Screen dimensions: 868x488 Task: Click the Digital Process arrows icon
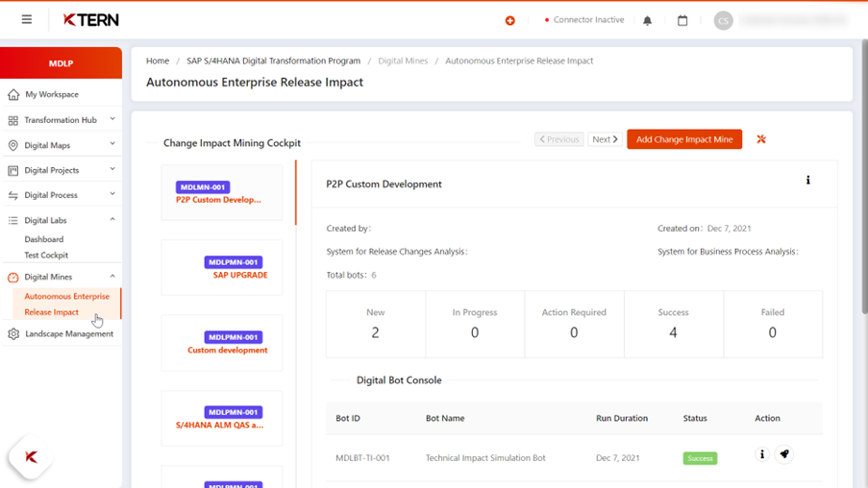tap(13, 195)
